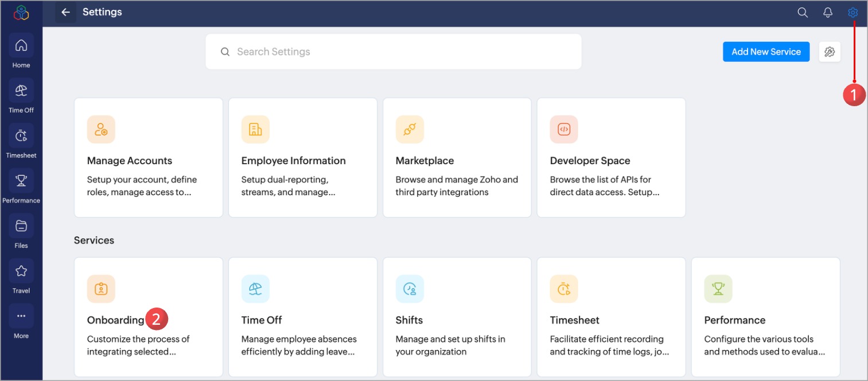Open Files sidebar icon

click(21, 226)
